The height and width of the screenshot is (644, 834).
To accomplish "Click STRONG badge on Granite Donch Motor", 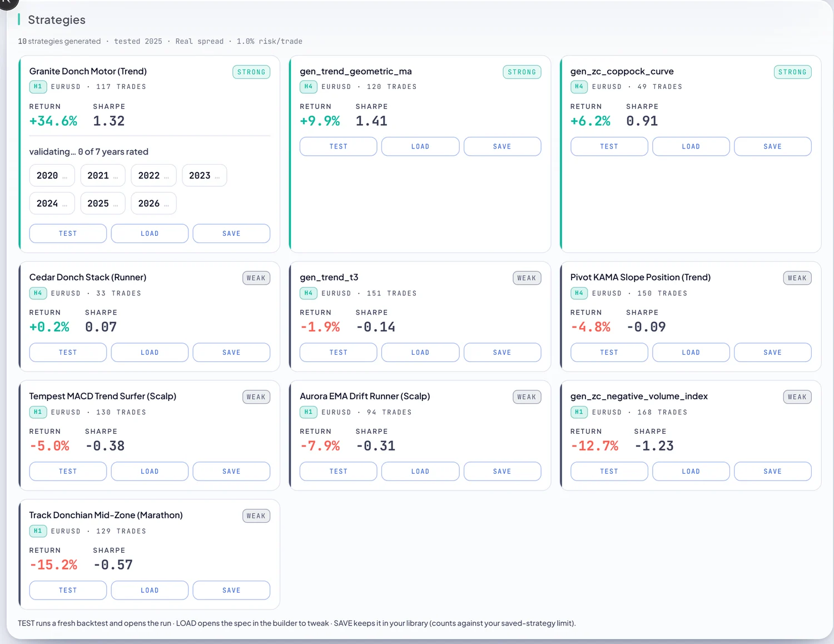I will click(251, 72).
